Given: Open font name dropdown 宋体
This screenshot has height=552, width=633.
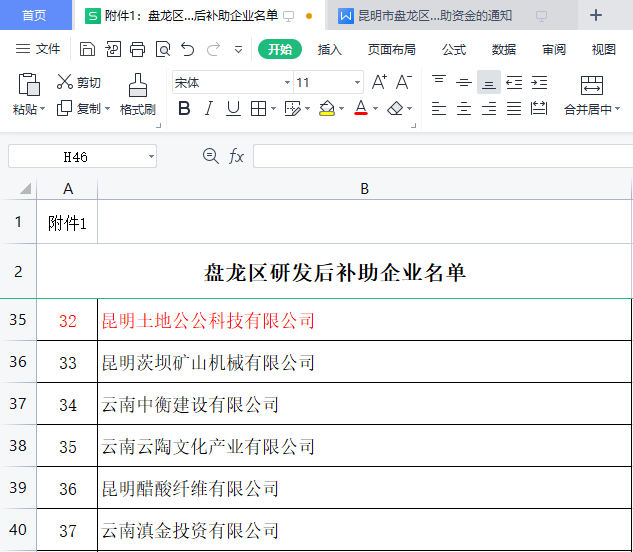Looking at the screenshot, I should 287,82.
